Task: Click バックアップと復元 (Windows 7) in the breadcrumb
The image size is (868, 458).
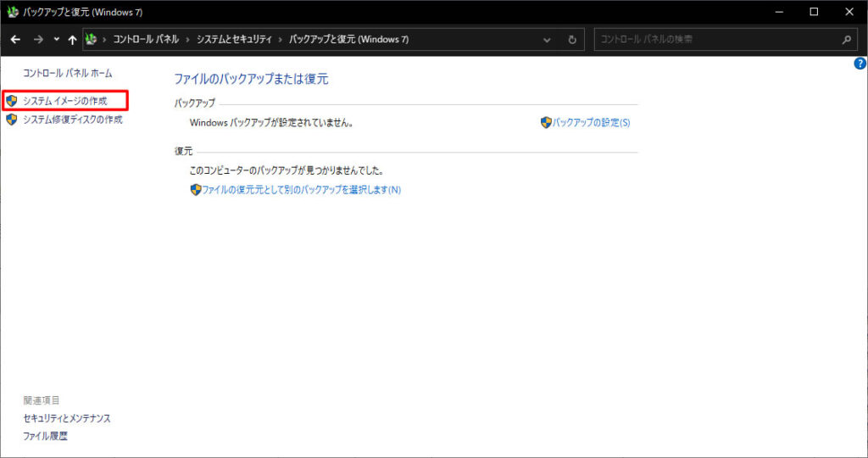Action: pos(348,39)
